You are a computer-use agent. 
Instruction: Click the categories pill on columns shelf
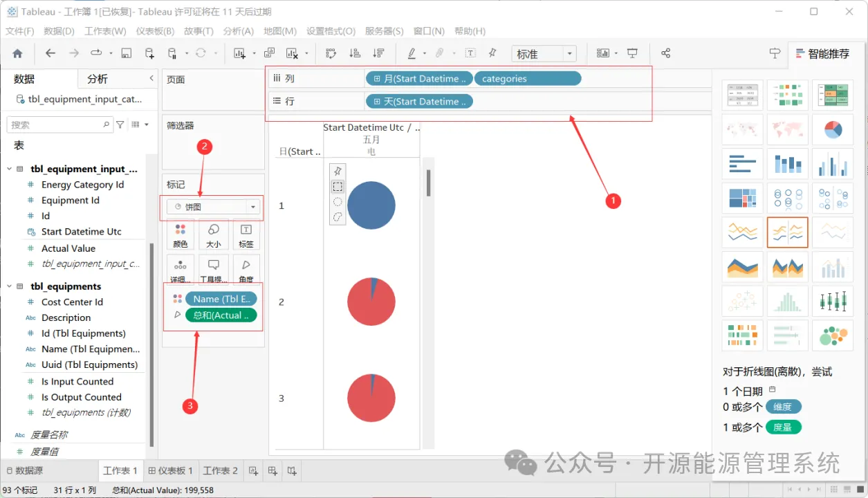tap(528, 79)
